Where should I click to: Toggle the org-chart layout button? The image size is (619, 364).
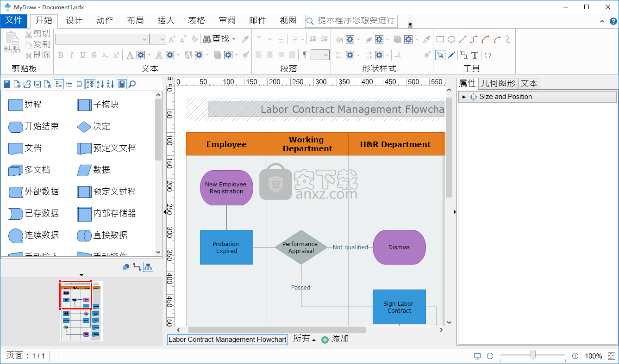pos(148,266)
